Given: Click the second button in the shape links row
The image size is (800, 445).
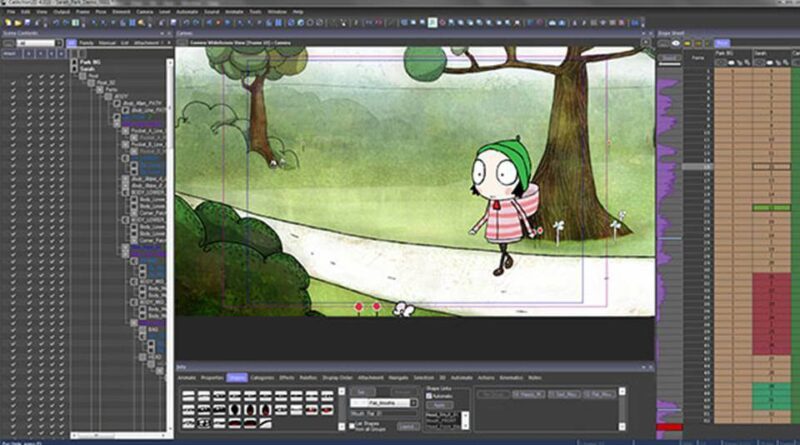Looking at the screenshot, I should pyautogui.click(x=529, y=394).
